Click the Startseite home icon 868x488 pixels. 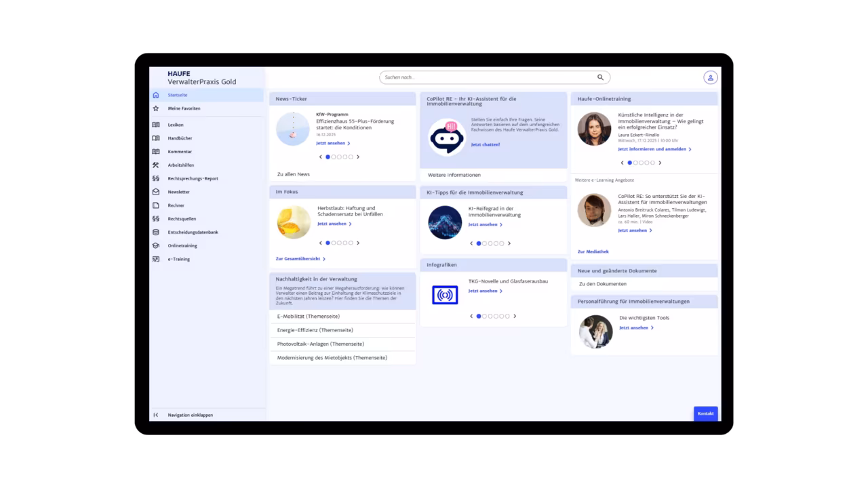click(156, 95)
